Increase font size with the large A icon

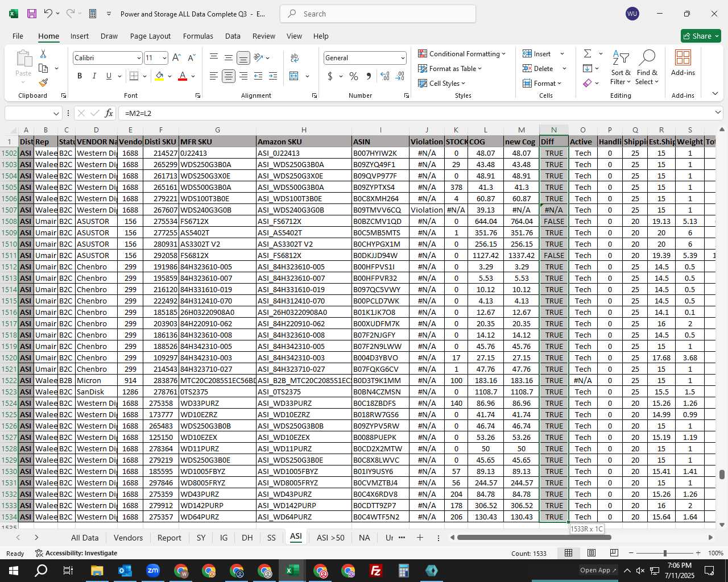pos(176,58)
